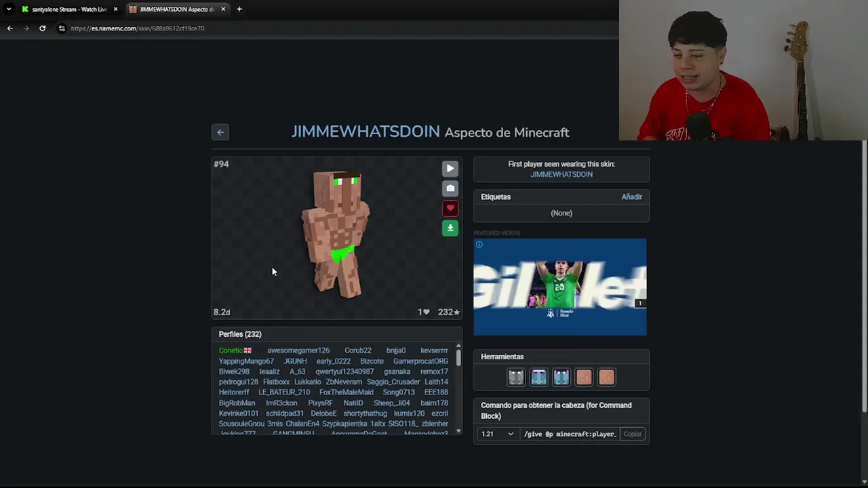Click the 1 heart likes count
Viewport: 868px width, 488px height.
pos(424,312)
